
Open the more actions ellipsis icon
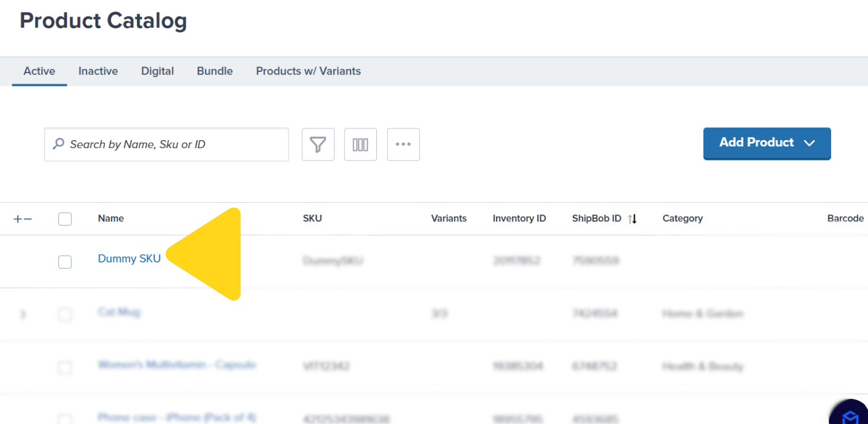[x=403, y=144]
